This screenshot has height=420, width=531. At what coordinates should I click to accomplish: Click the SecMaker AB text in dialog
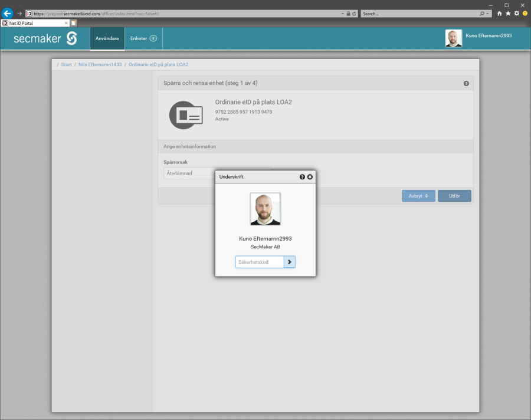[265, 247]
